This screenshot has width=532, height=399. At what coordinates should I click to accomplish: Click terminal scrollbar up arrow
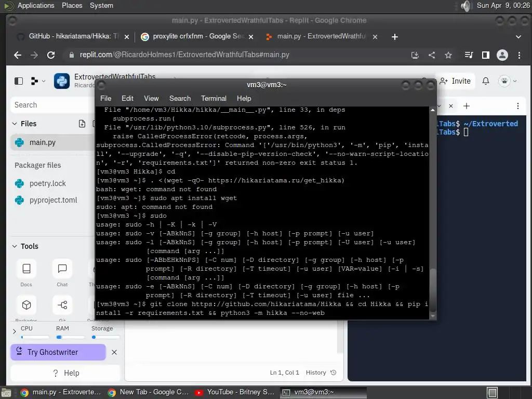[x=433, y=110]
